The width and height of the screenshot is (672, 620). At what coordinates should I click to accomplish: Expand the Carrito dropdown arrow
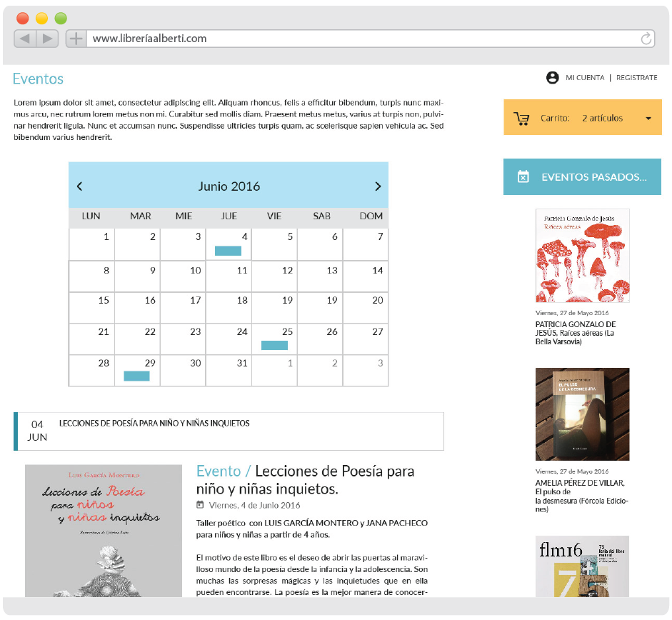[x=648, y=119]
